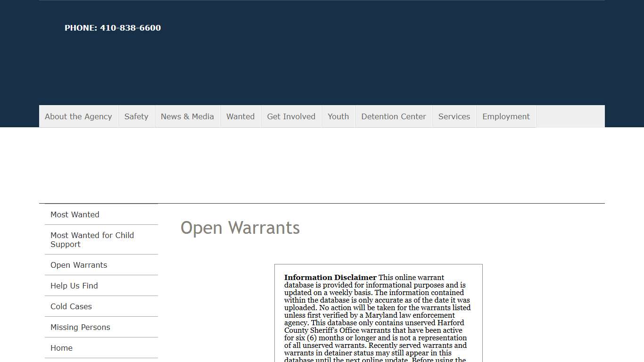Open the 'About the Agency' menu
Screen dimensions: 644x362
point(78,116)
